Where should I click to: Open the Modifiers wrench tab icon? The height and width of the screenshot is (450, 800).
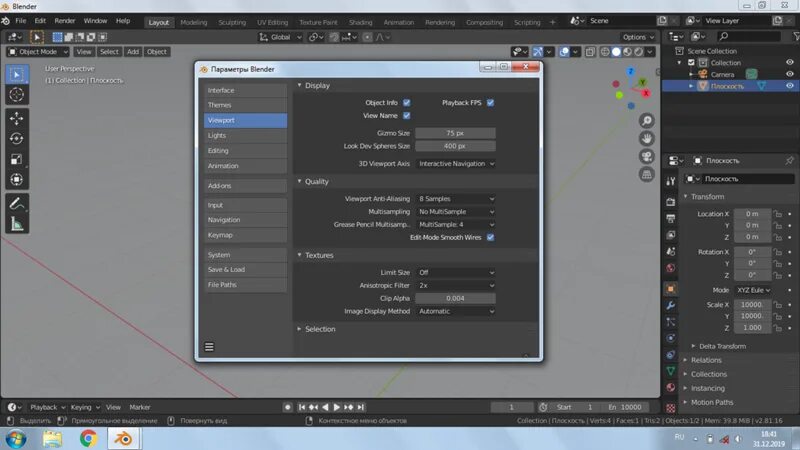[670, 305]
